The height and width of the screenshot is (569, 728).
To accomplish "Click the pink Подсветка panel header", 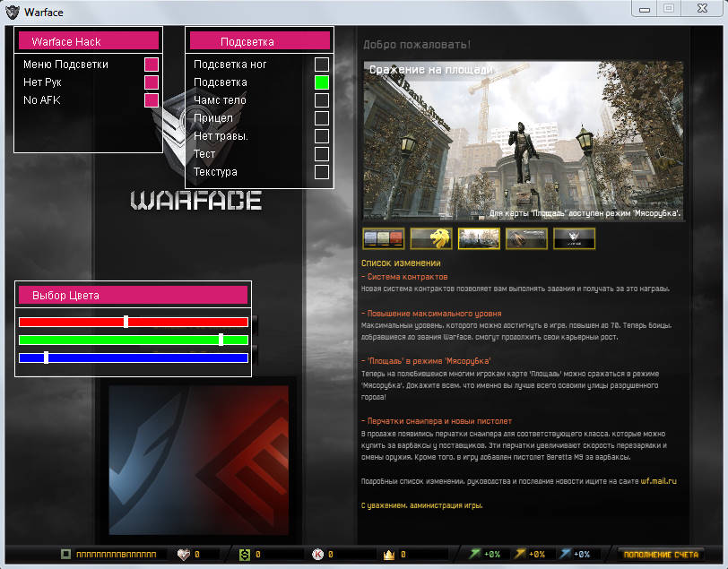I will point(259,41).
